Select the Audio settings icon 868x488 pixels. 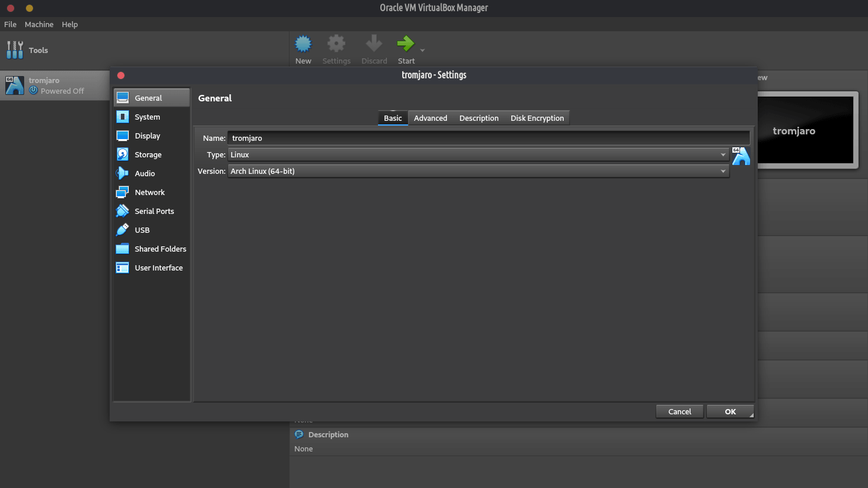click(123, 173)
